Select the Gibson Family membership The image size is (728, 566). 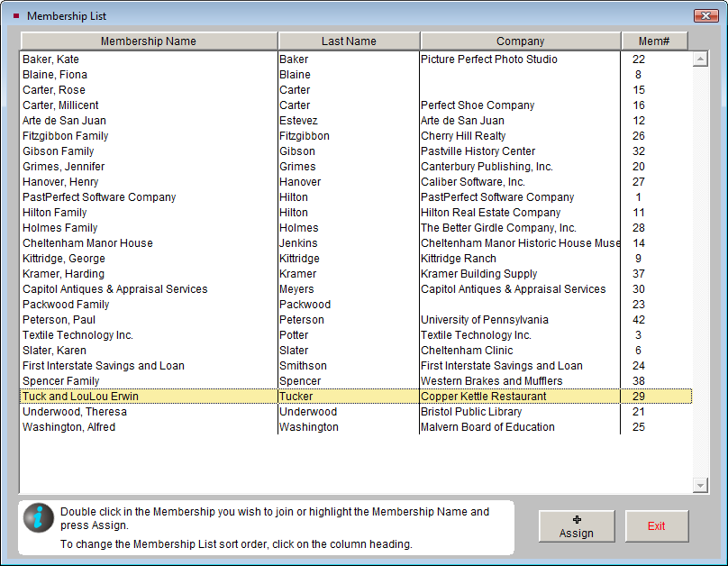(58, 151)
